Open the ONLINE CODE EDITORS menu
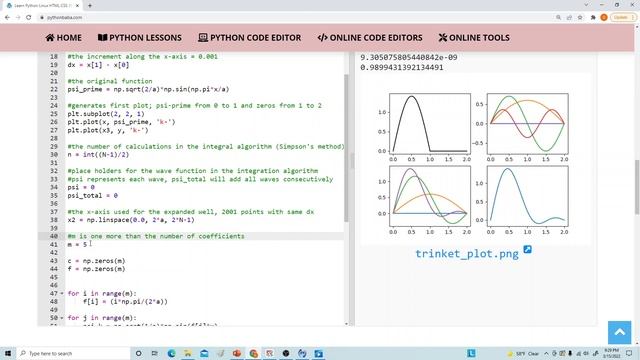Viewport: 640px width, 360px height. [x=370, y=38]
